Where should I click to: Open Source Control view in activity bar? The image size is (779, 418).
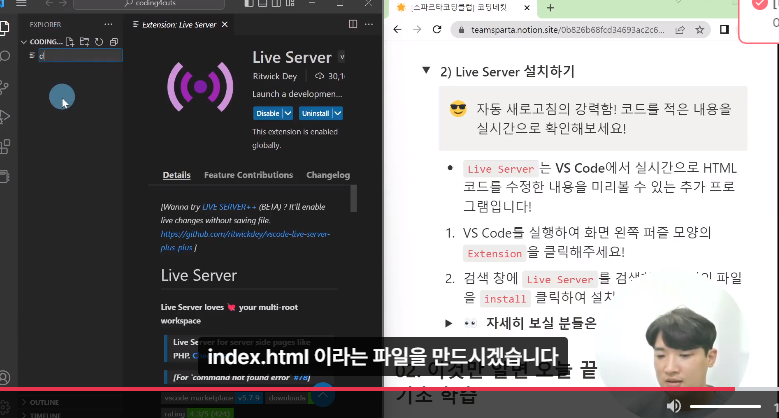pos(4,87)
